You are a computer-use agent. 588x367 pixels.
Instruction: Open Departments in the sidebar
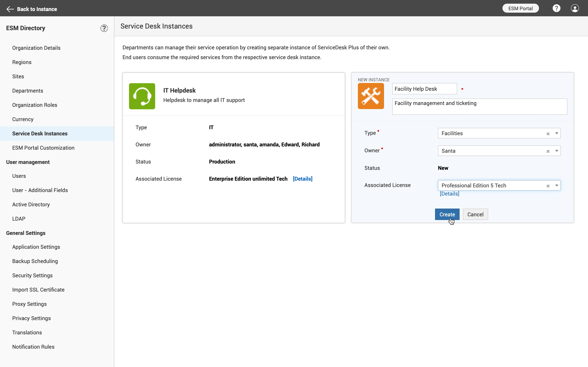(x=28, y=91)
